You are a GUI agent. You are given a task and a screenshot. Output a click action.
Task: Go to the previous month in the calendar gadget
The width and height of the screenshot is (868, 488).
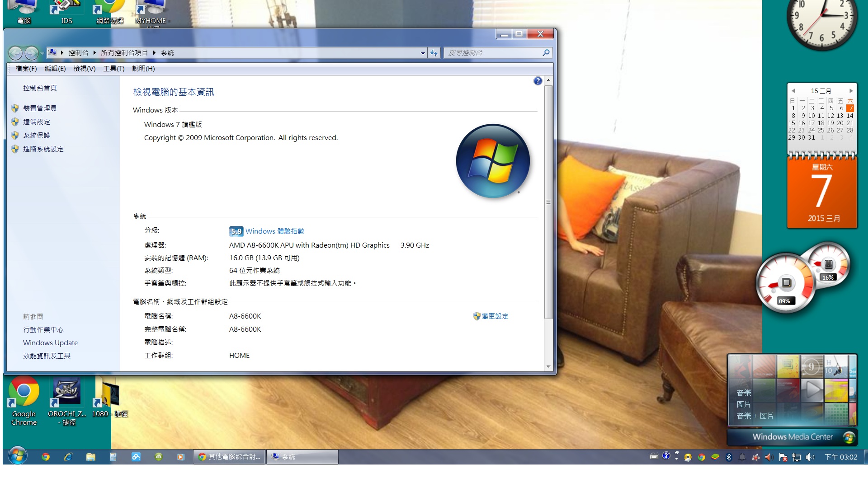point(793,91)
